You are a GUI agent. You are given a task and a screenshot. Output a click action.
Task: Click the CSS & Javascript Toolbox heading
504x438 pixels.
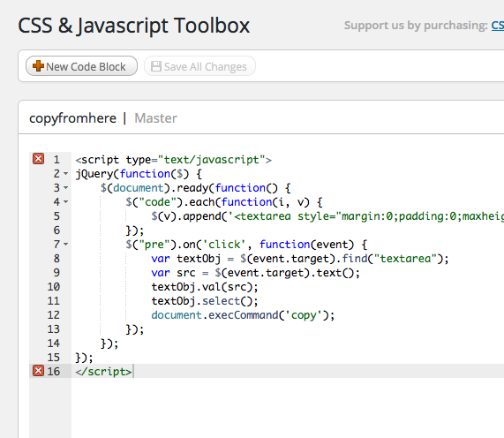tap(133, 26)
